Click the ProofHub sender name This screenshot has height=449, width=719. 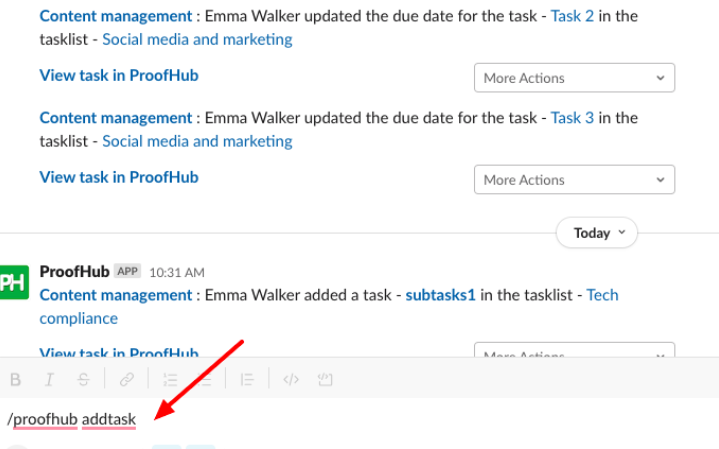tap(74, 272)
